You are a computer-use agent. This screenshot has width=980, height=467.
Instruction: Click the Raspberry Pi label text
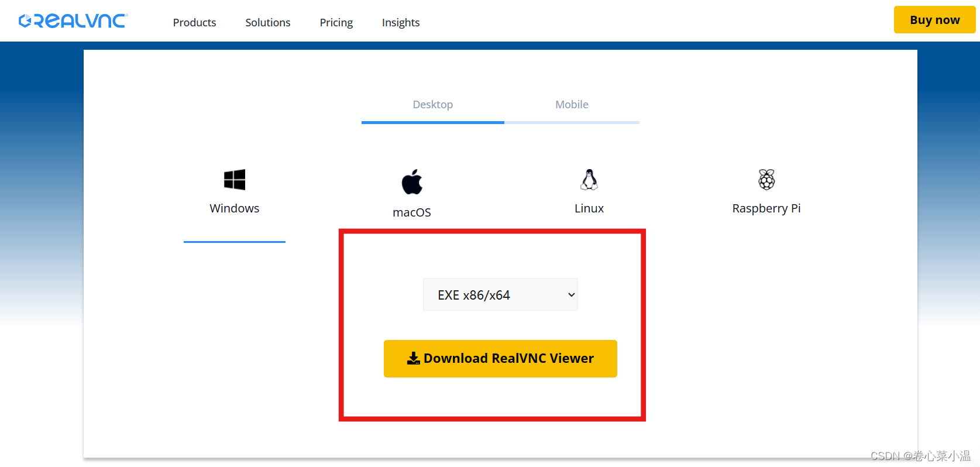click(x=766, y=208)
